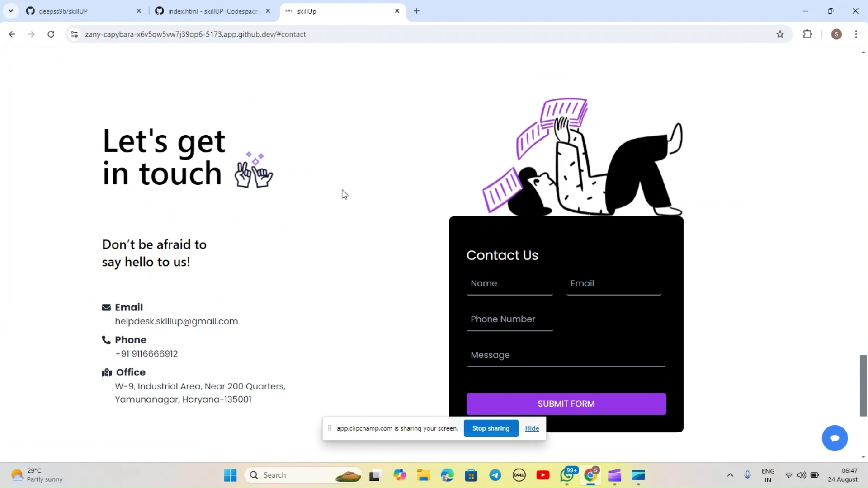Open the site information icon in address bar

[75, 34]
